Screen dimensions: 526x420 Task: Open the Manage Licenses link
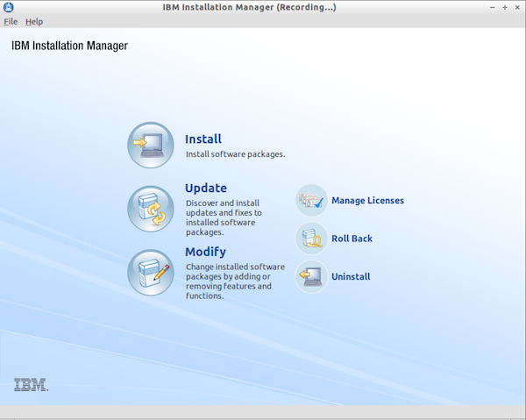pyautogui.click(x=367, y=200)
